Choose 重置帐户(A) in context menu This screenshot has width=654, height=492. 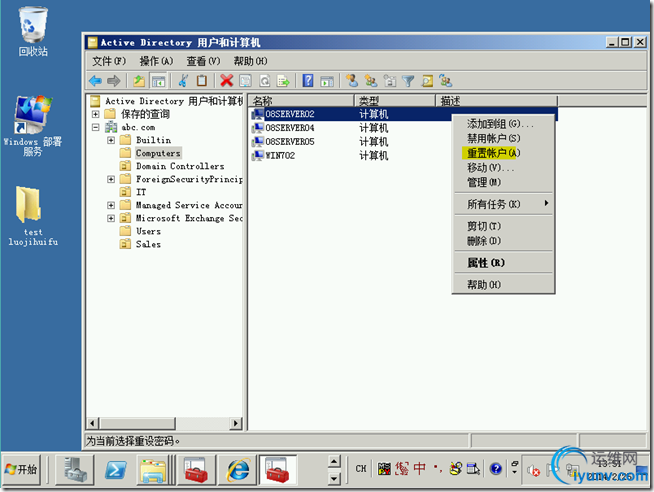503,153
